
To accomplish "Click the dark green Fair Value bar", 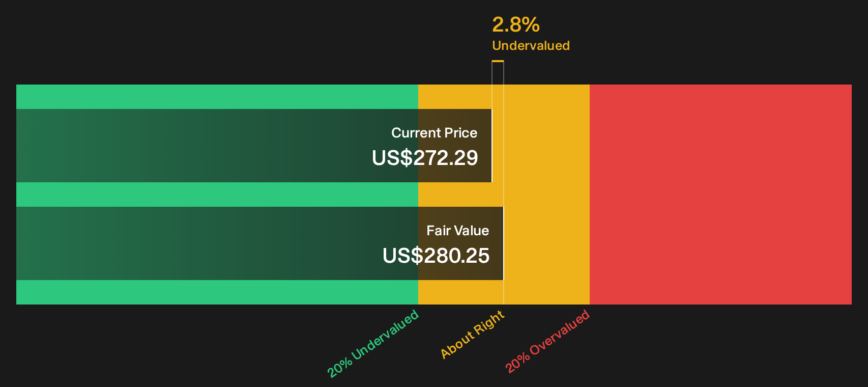I will point(260,243).
